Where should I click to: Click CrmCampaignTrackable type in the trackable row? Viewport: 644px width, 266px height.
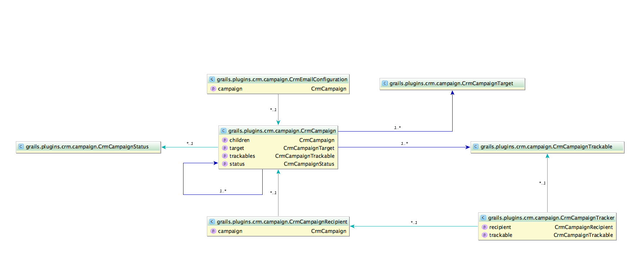coord(583,235)
